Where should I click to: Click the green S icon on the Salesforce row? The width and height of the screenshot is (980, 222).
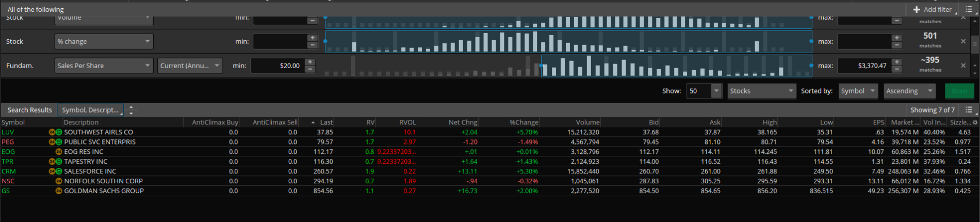pyautogui.click(x=59, y=171)
